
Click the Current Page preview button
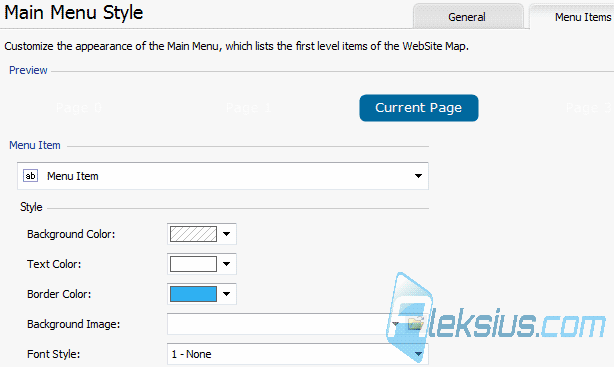(x=419, y=108)
